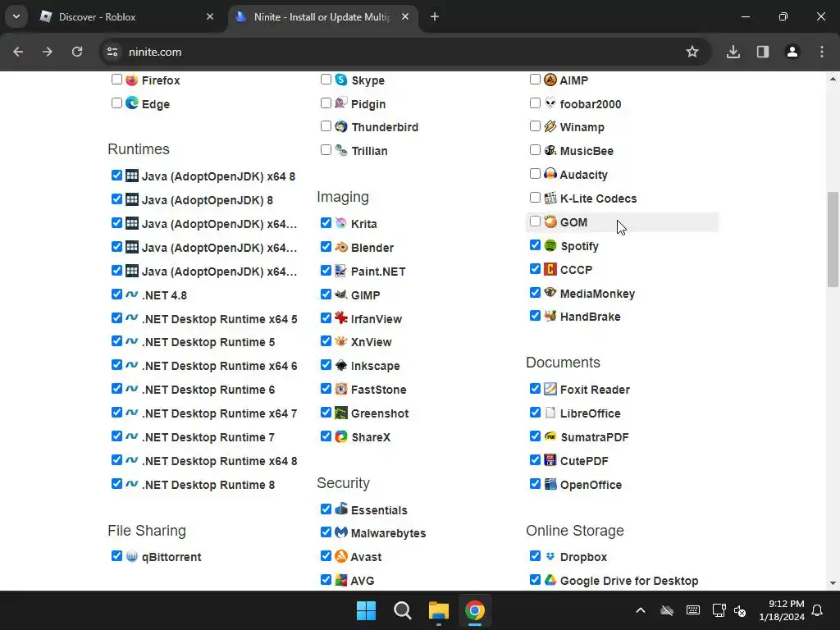The width and height of the screenshot is (840, 630).
Task: Close the Ninite tab
Action: click(x=405, y=17)
